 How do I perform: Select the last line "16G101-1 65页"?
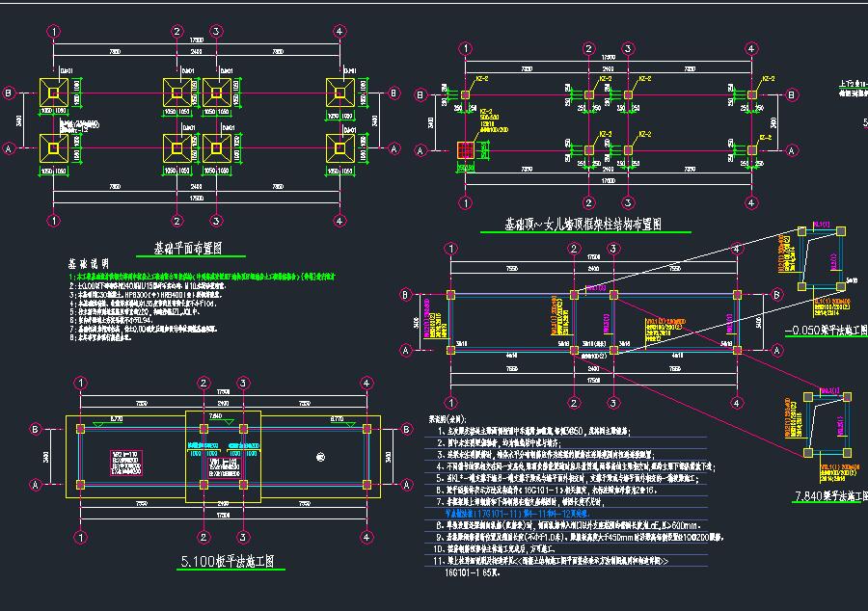tap(473, 572)
